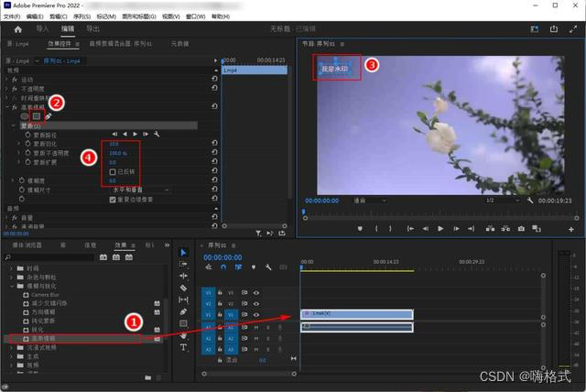Select the Selection tool arrow
The height and width of the screenshot is (392, 586).
point(183,253)
